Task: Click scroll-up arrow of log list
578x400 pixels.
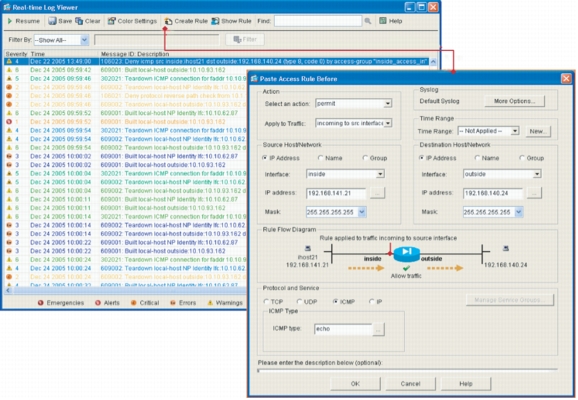Action: 434,62
